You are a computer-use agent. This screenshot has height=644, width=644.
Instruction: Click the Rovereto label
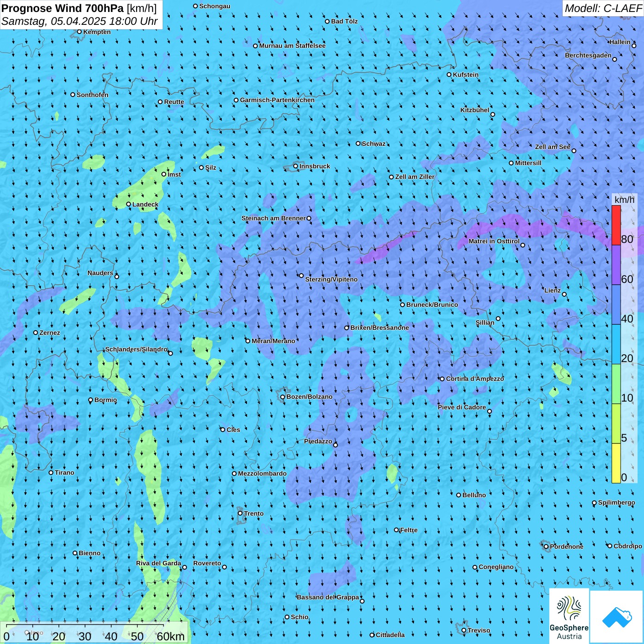point(207,563)
